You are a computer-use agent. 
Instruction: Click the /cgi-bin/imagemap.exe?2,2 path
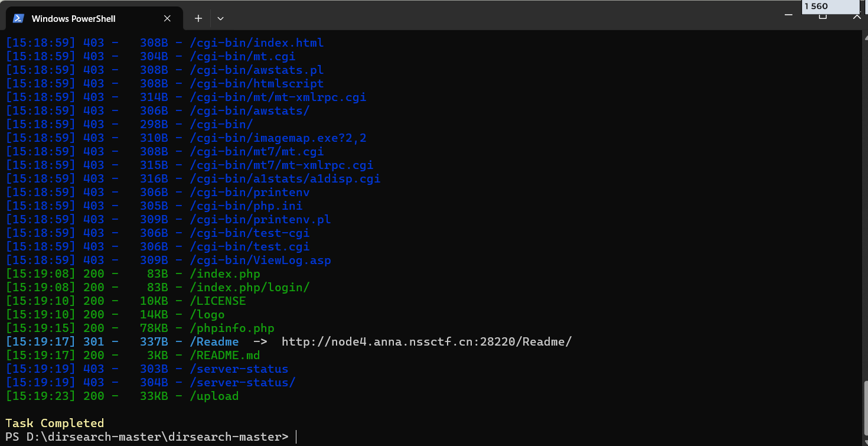(x=278, y=138)
